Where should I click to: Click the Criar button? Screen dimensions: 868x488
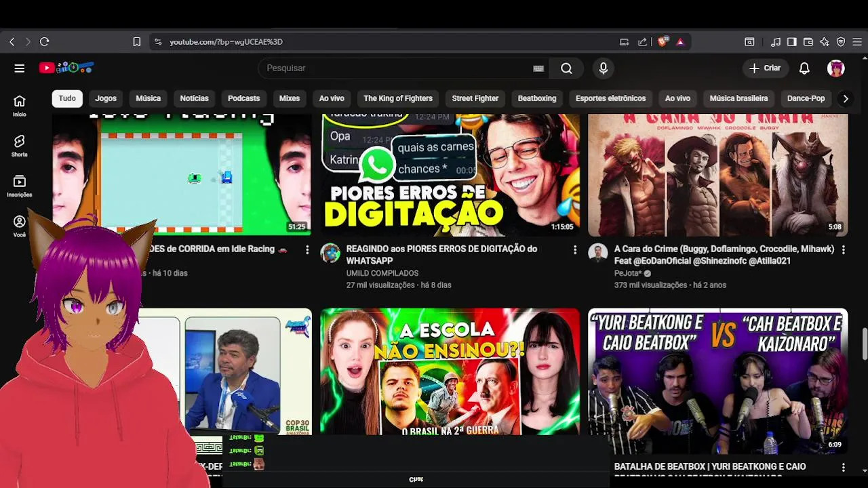[765, 68]
